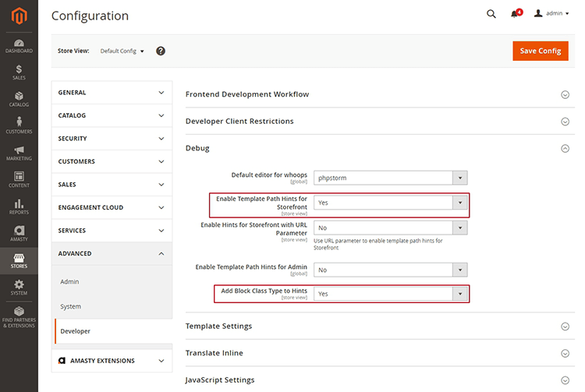
Task: Open the admin account menu
Action: click(x=552, y=14)
